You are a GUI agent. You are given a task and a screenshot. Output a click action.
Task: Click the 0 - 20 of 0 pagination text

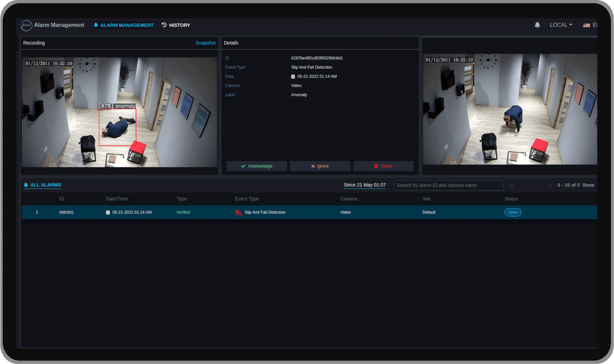(568, 185)
